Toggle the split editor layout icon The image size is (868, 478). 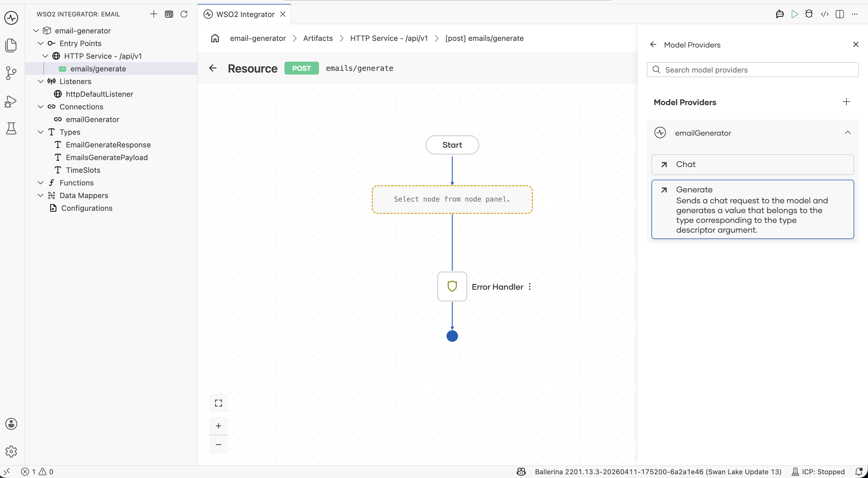point(839,14)
